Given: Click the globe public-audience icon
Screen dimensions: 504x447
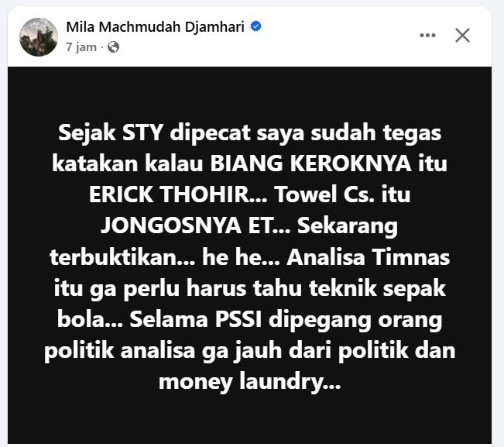Looking at the screenshot, I should [114, 47].
